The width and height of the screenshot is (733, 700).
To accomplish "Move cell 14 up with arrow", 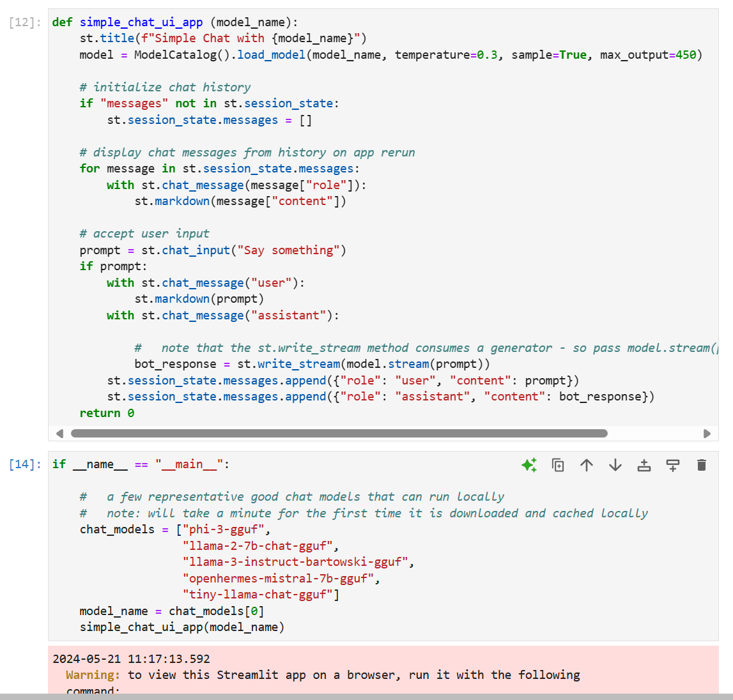I will [x=587, y=465].
